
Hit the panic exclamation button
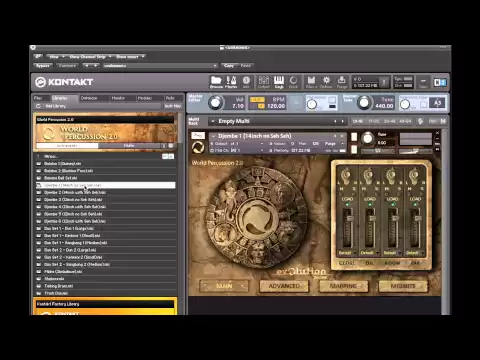384,82
